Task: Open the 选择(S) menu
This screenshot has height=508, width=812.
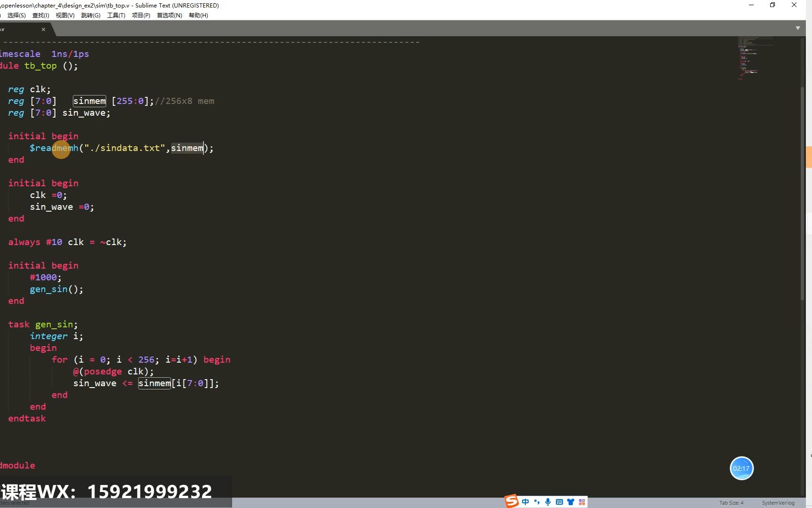Action: coord(16,15)
